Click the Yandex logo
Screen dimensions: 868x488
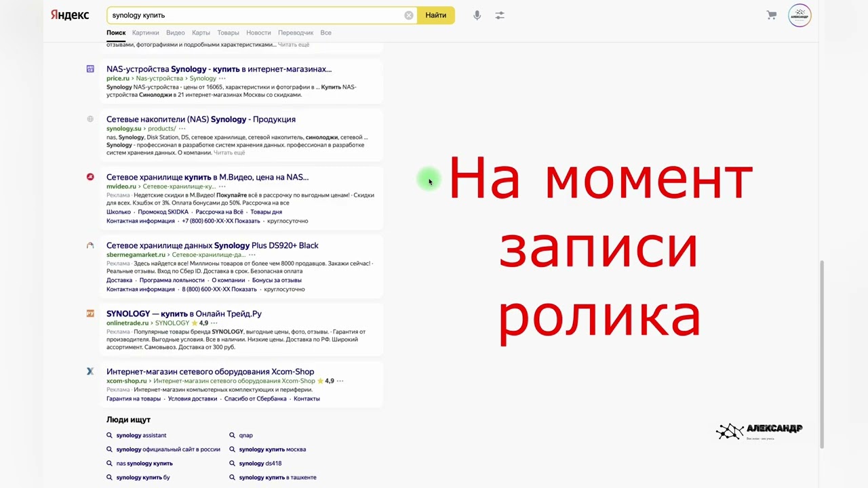[x=70, y=15]
